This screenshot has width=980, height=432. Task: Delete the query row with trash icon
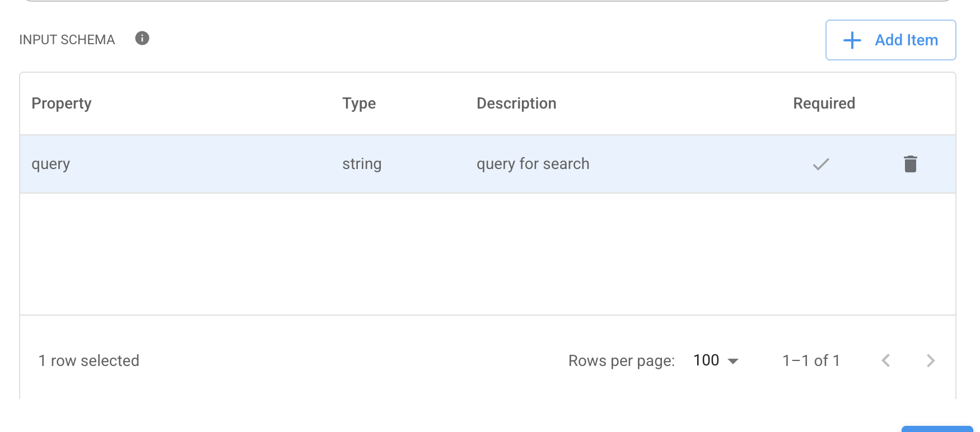click(x=910, y=164)
